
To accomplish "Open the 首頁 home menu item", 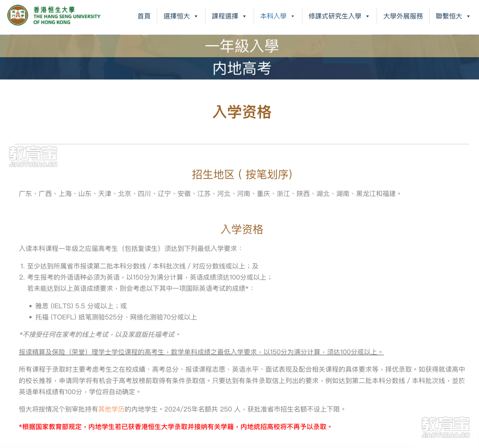I will [x=144, y=16].
